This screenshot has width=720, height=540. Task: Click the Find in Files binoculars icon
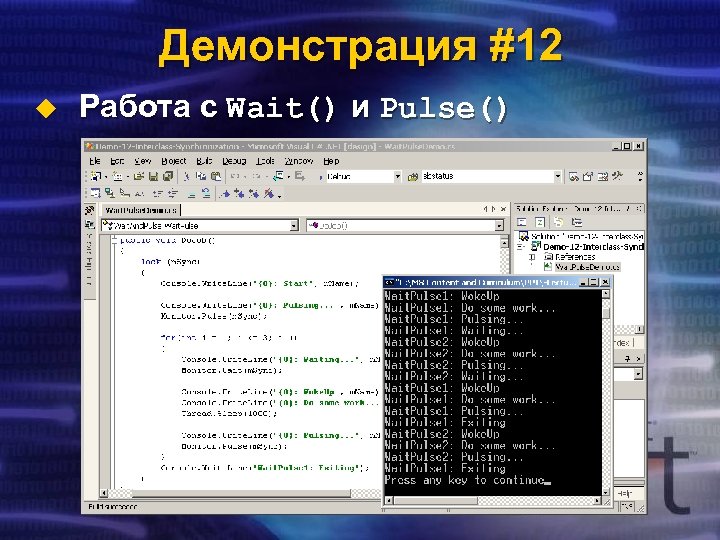pos(413,176)
